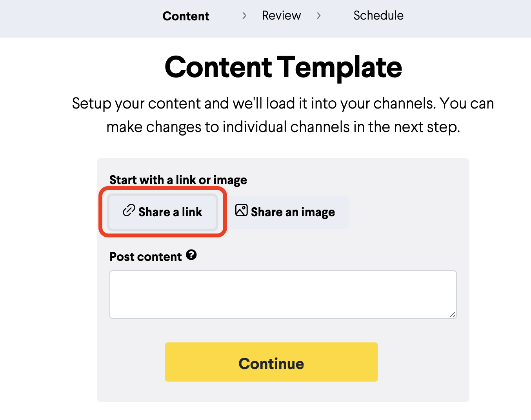Image resolution: width=531 pixels, height=420 pixels.
Task: Click the Share an image text label
Action: [293, 212]
